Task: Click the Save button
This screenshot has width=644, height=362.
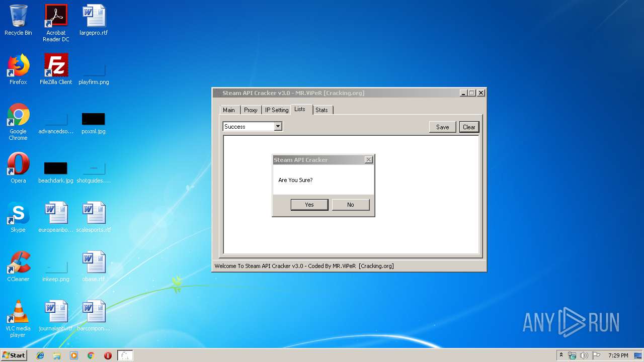Action: tap(443, 127)
